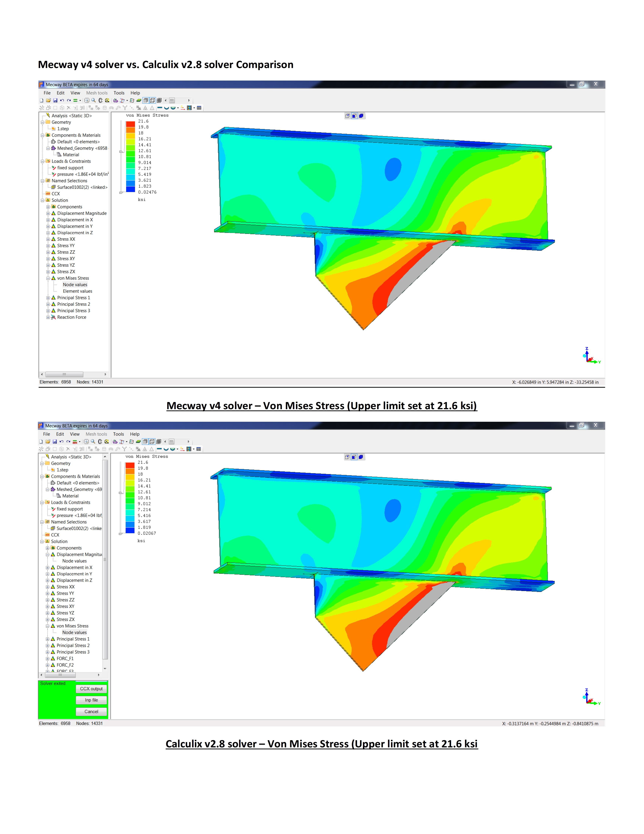
Task: Open Mesh tools menu in lower window
Action: pos(96,434)
